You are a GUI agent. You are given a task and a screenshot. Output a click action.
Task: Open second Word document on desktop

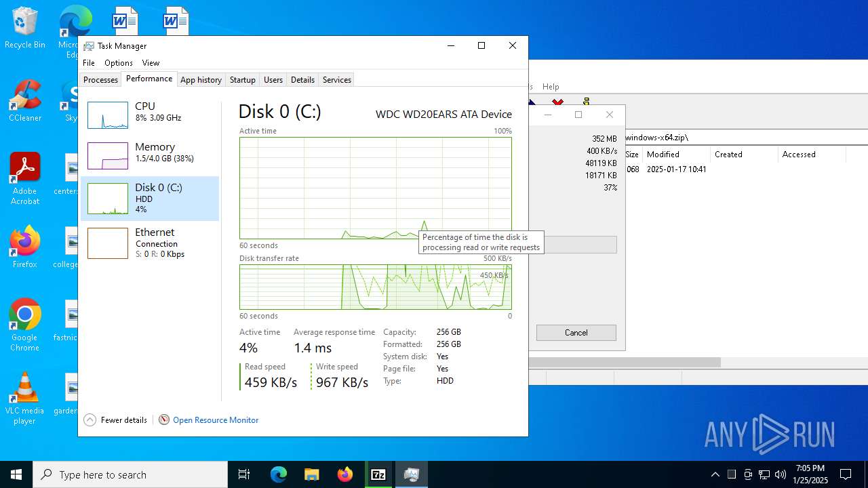175,20
